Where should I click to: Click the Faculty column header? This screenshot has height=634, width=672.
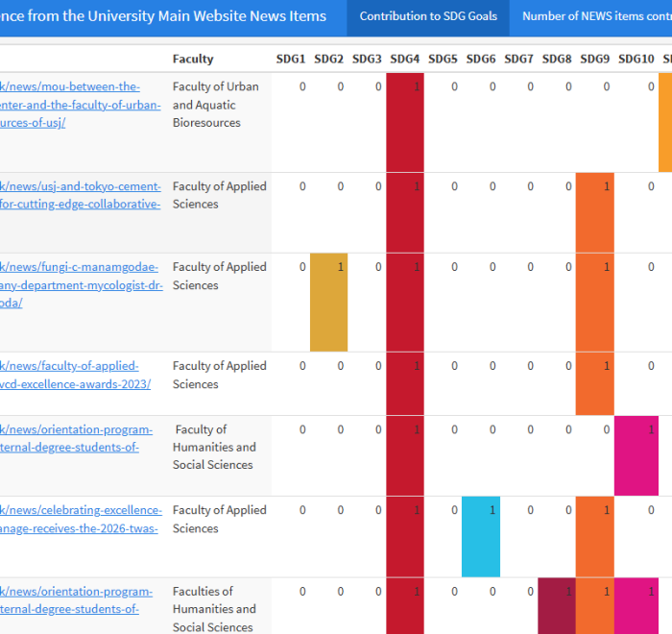tap(193, 60)
